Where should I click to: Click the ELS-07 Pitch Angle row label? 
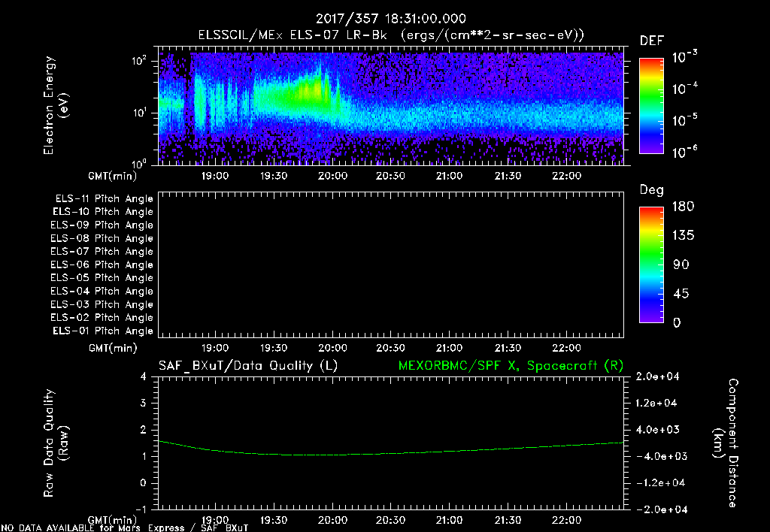(x=102, y=251)
